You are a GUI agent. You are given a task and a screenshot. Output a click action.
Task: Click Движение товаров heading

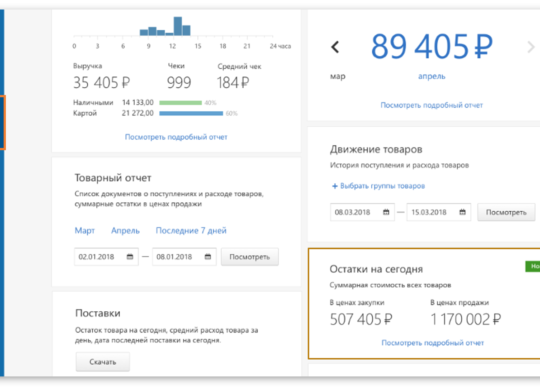click(x=376, y=149)
